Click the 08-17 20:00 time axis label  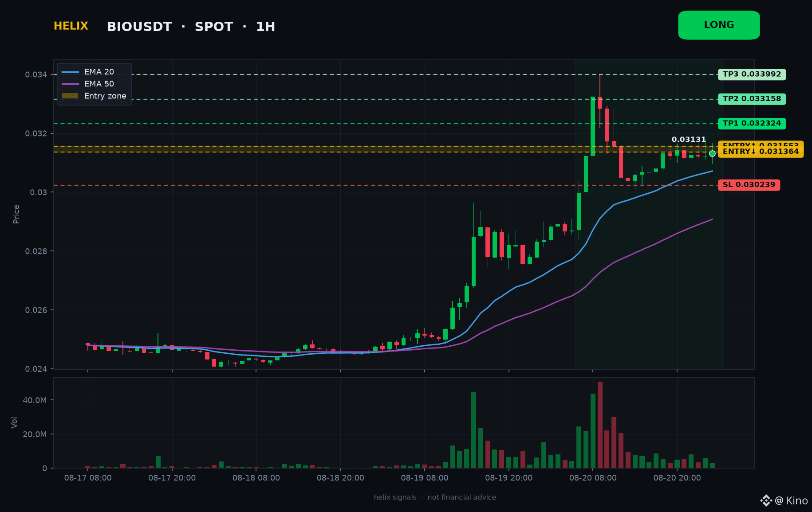172,478
